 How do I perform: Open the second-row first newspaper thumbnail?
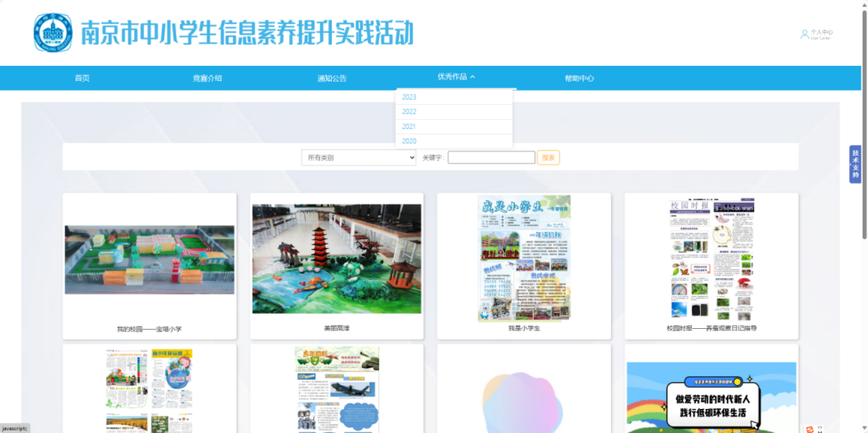point(149,391)
